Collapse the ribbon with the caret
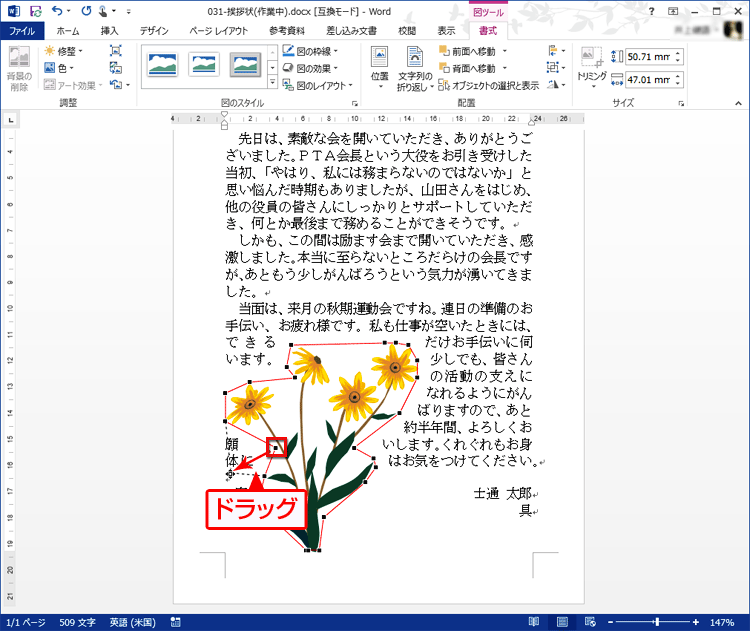750x631 pixels. 738,103
